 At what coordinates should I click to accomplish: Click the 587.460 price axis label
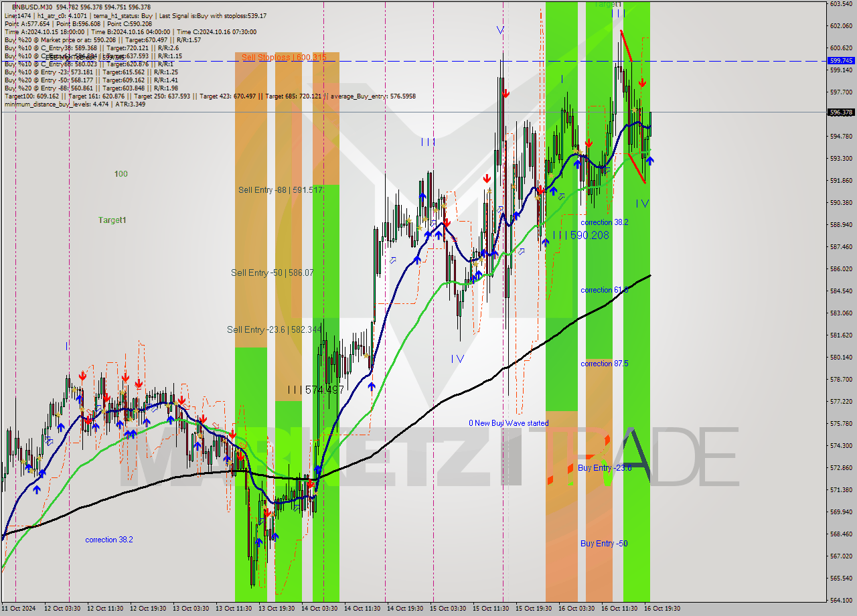coord(840,246)
